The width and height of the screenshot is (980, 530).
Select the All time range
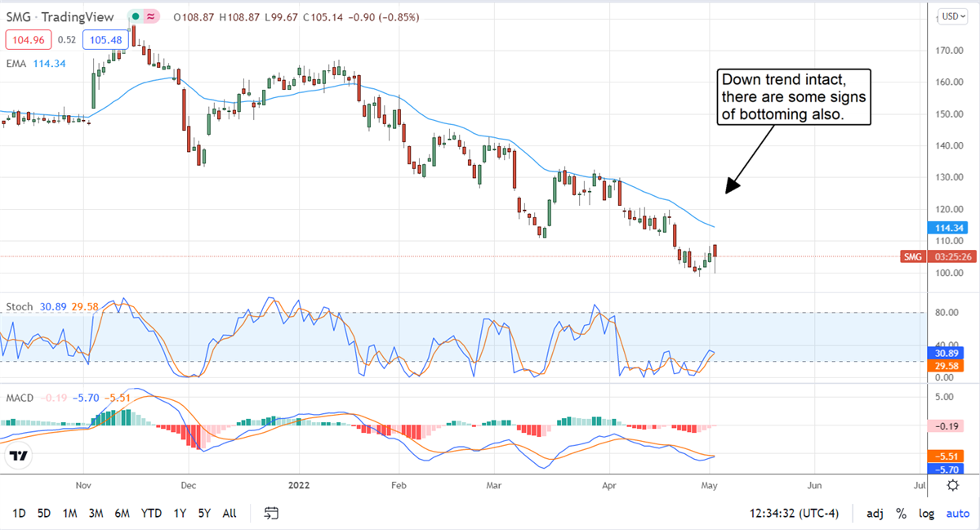pyautogui.click(x=229, y=514)
